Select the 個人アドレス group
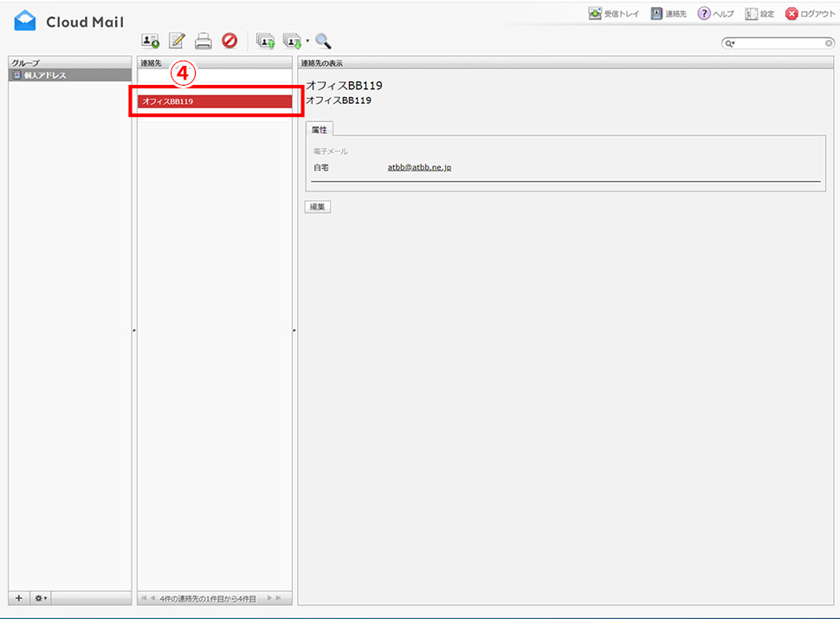Screen dimensions: 840x619 [x=44, y=76]
